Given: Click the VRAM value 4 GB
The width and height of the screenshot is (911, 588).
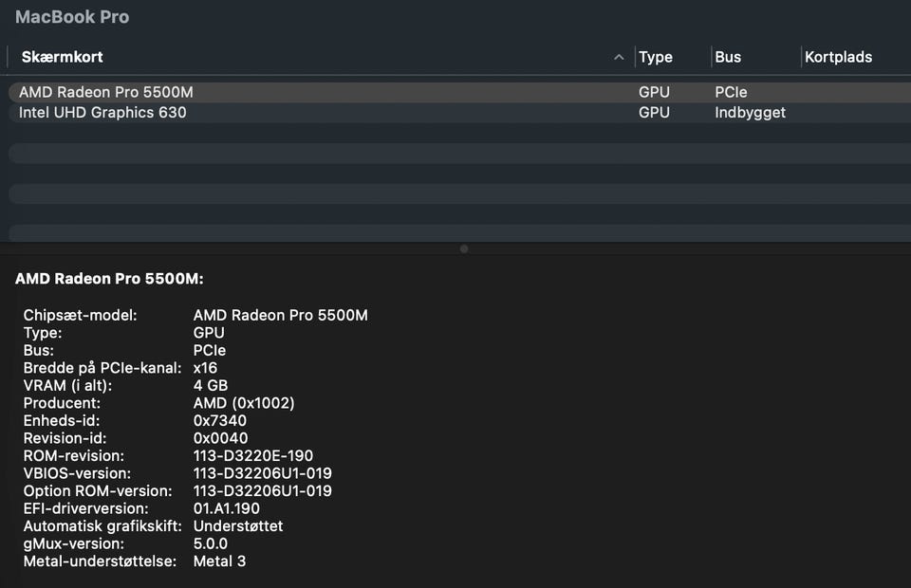Looking at the screenshot, I should point(211,385).
